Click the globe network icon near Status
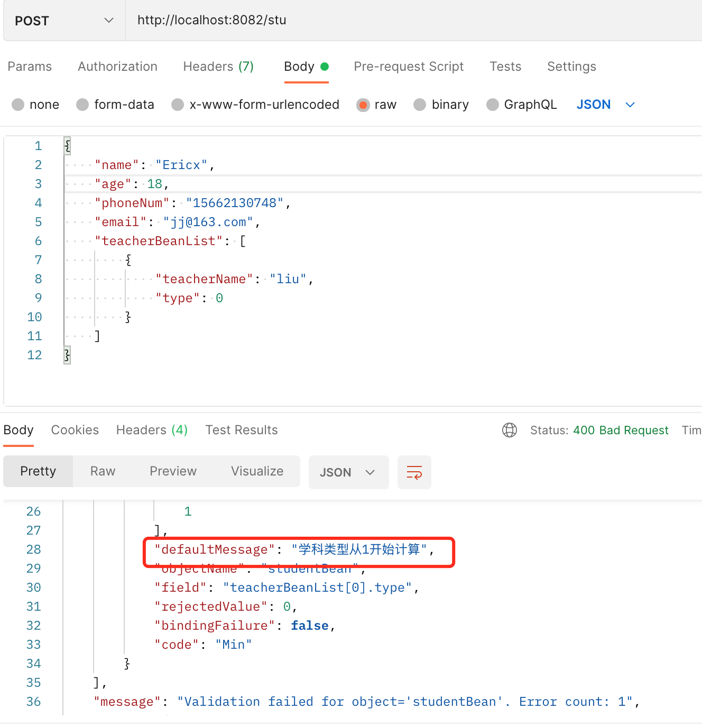Screen dimensions: 702x728 click(x=510, y=430)
